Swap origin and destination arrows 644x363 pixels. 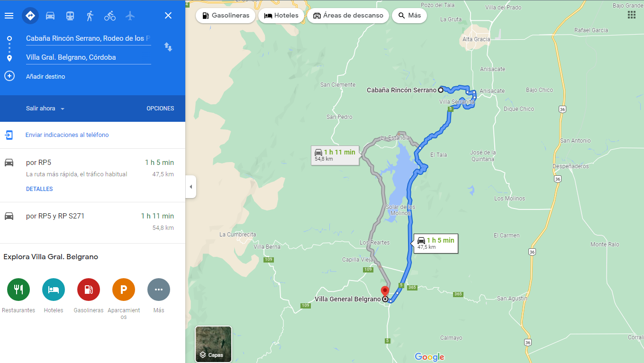coord(168,47)
